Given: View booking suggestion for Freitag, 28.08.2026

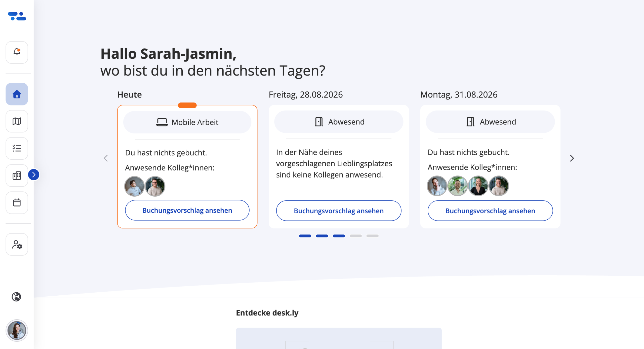Looking at the screenshot, I should pos(339,211).
